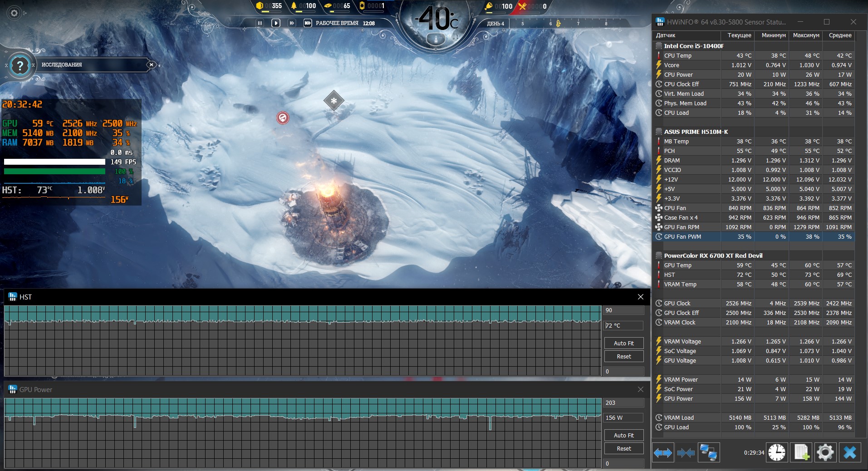
Task: Click the steam core icon showing 1
Action: coord(362,6)
